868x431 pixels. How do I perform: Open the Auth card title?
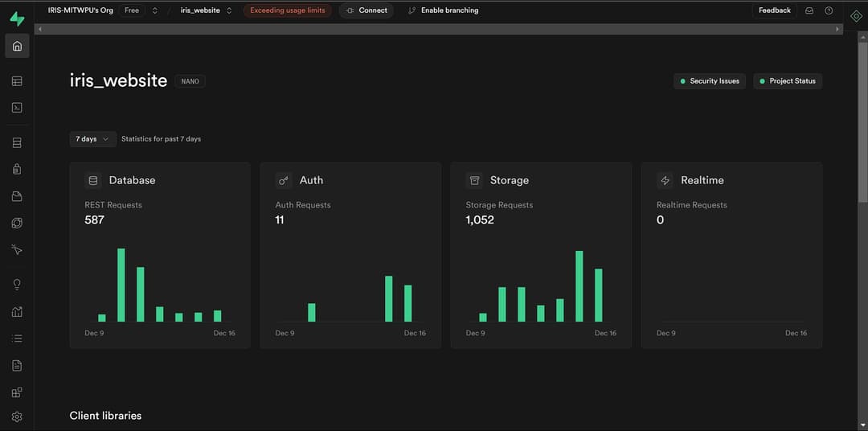pyautogui.click(x=312, y=180)
